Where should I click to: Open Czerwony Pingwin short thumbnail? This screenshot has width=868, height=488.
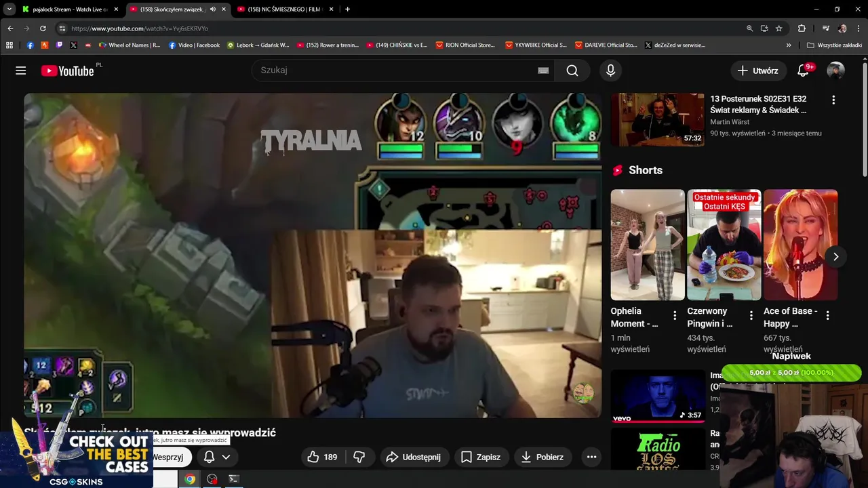pyautogui.click(x=724, y=245)
